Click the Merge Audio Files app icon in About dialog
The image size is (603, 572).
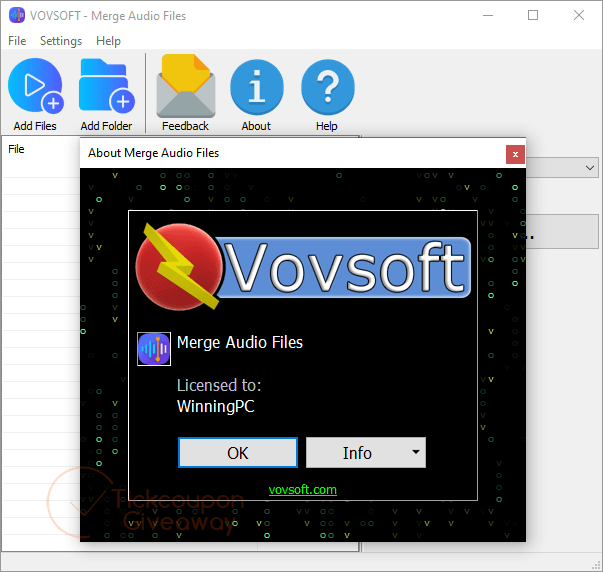pyautogui.click(x=154, y=349)
